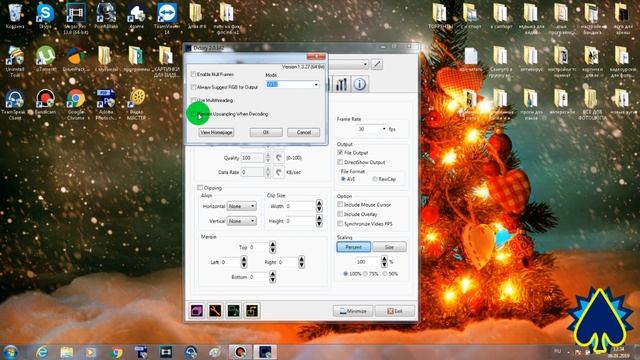Viewport: 640px width, 360px height.
Task: Switch to Bandicam in the taskbar
Action: pyautogui.click(x=240, y=352)
